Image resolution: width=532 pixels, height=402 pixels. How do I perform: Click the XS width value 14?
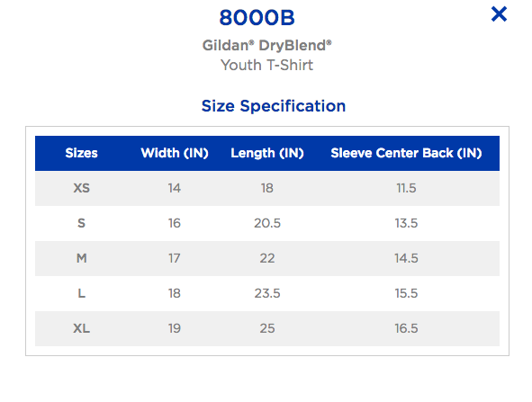coord(175,188)
